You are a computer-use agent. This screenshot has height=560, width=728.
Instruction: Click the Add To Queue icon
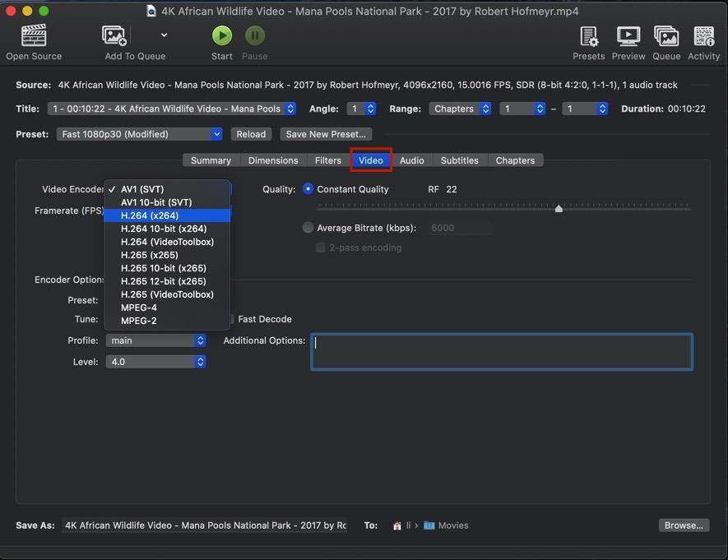114,36
